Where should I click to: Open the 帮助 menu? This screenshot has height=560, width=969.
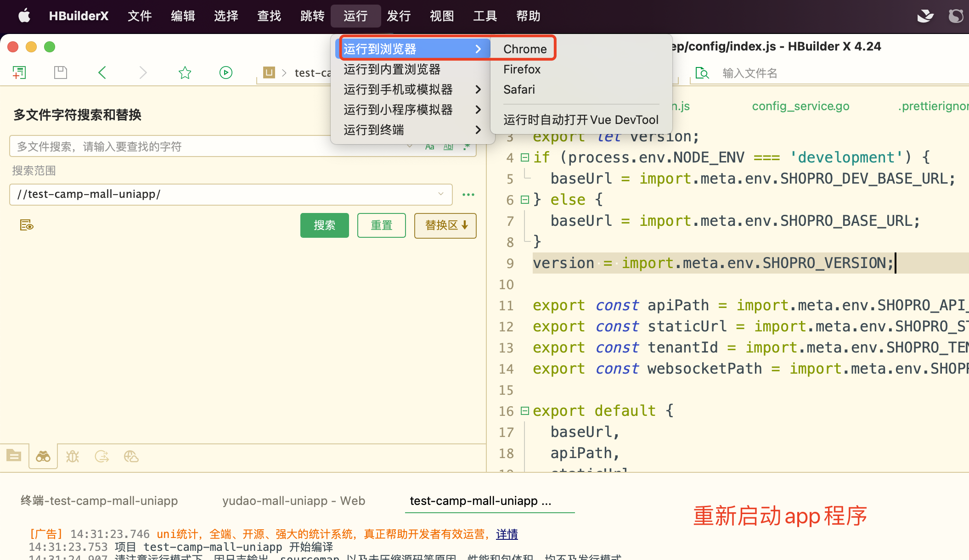click(528, 16)
